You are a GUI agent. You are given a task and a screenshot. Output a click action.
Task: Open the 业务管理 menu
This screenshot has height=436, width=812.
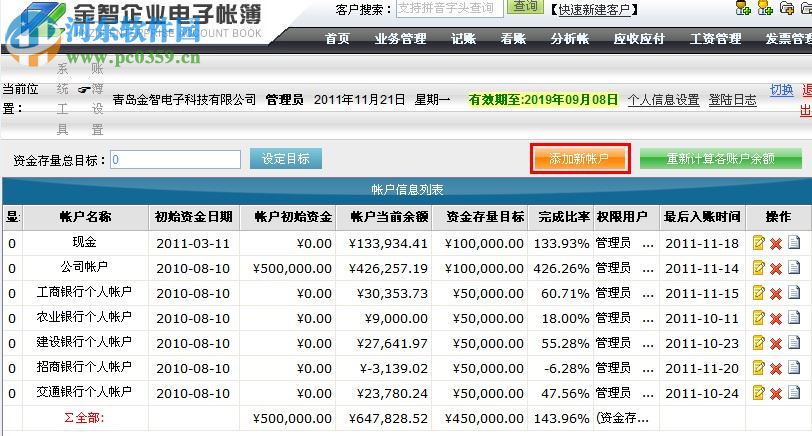(x=400, y=39)
